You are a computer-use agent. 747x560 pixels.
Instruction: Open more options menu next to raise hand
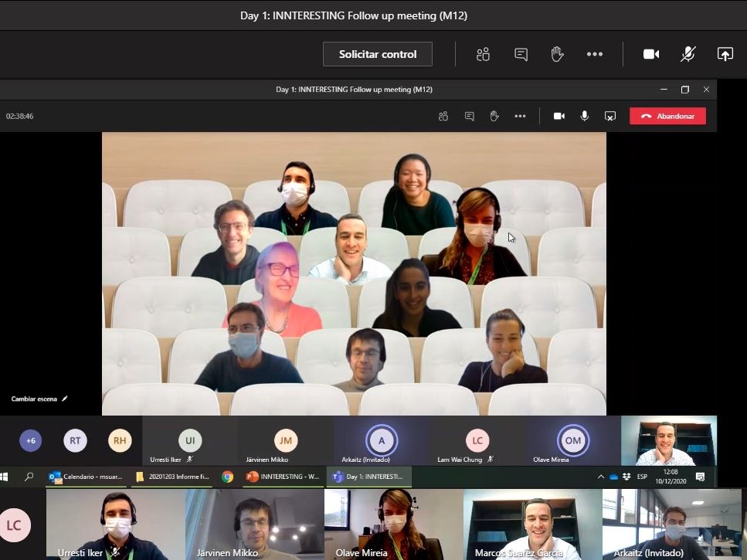point(594,54)
